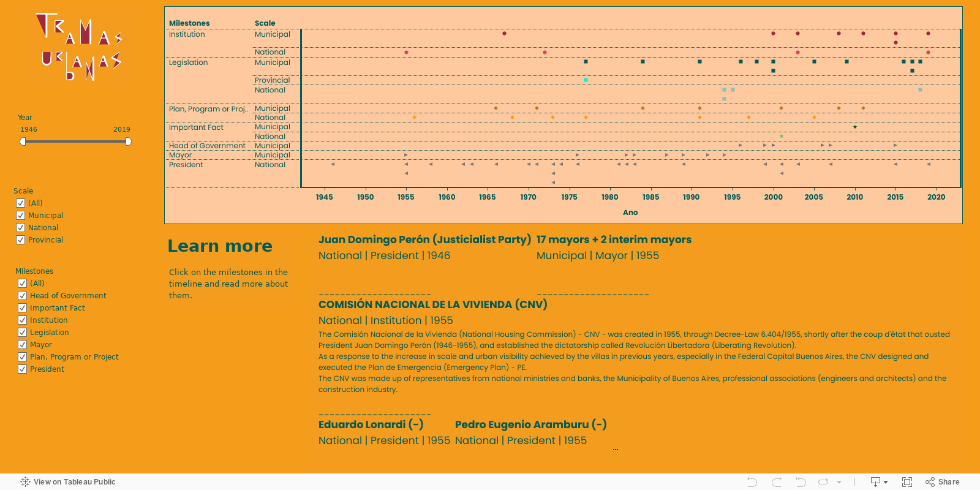
Task: Uncheck the Municipal scale checkbox
Action: pyautogui.click(x=20, y=215)
